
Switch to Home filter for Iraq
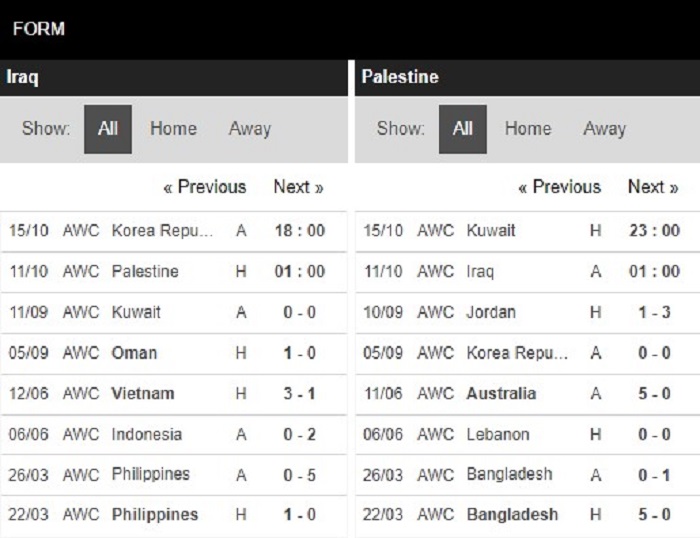(173, 129)
